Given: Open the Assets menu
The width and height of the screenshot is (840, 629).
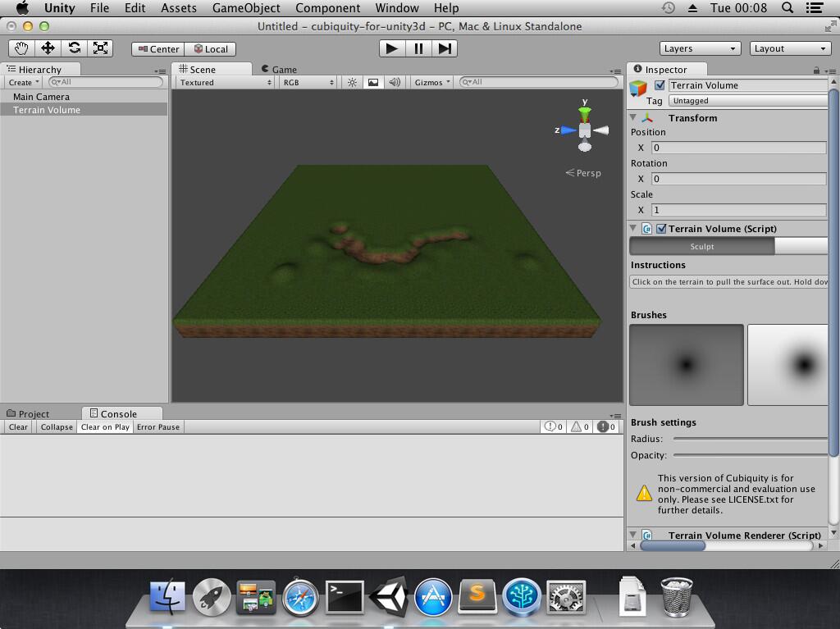Looking at the screenshot, I should click(178, 8).
